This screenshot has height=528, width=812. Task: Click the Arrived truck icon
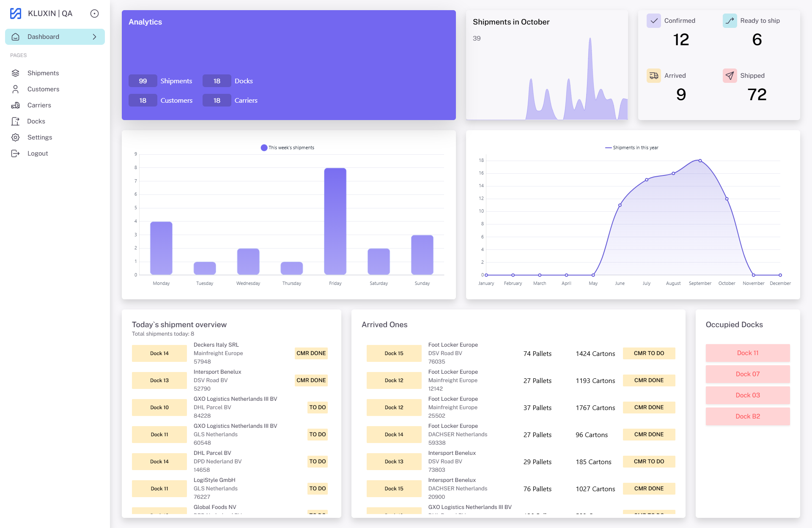pos(653,76)
